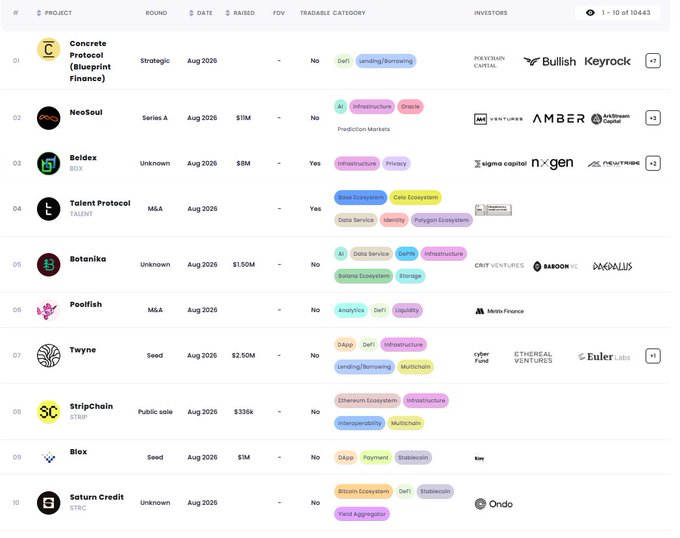The width and height of the screenshot is (680, 538).
Task: Open the Bullish investor logo
Action: tap(549, 62)
